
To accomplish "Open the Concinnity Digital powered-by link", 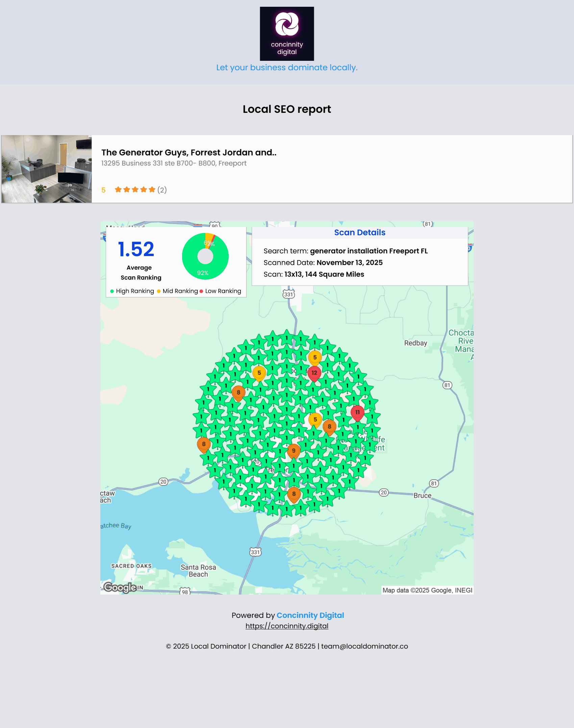I will pos(310,615).
